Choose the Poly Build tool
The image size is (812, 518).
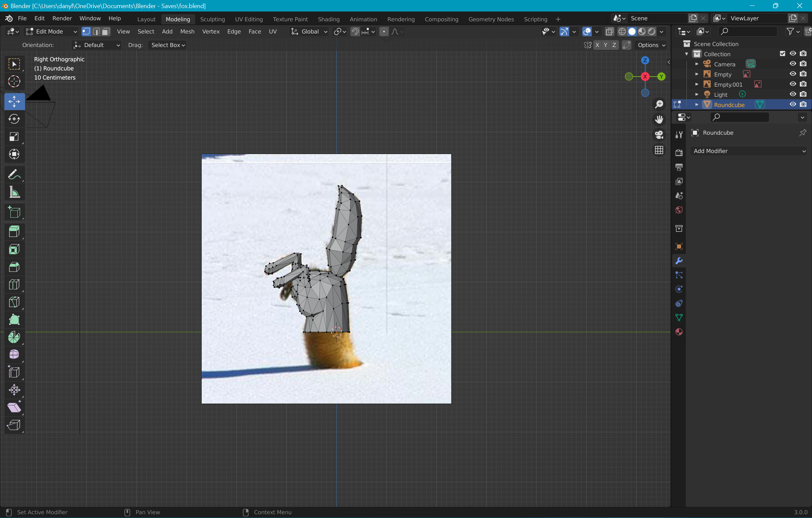pyautogui.click(x=14, y=320)
